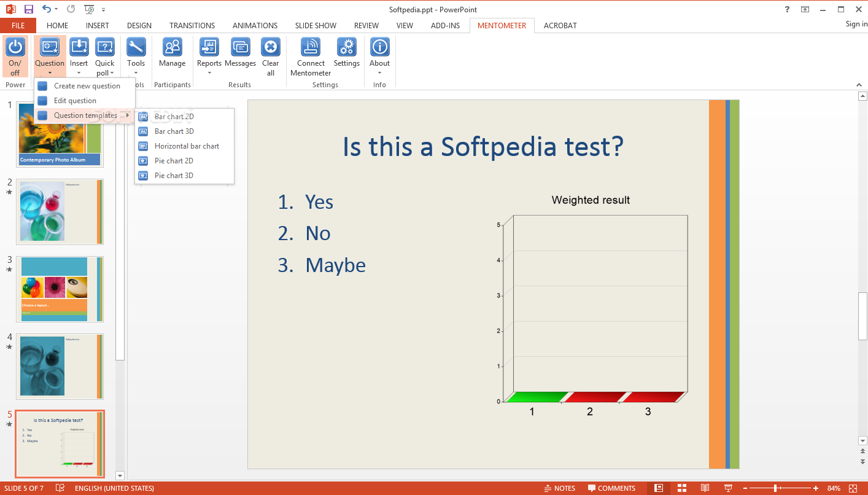The height and width of the screenshot is (495, 868).
Task: Select Horizontal bar chart template
Action: [185, 146]
